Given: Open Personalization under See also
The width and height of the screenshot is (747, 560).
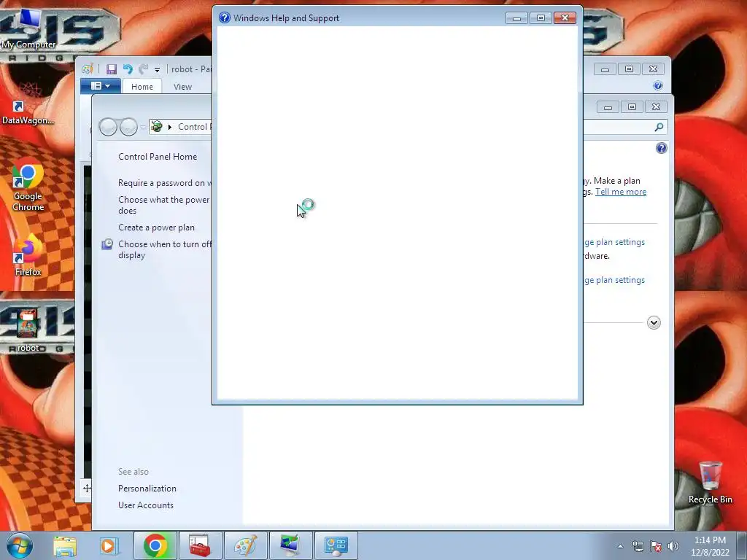Looking at the screenshot, I should click(147, 489).
